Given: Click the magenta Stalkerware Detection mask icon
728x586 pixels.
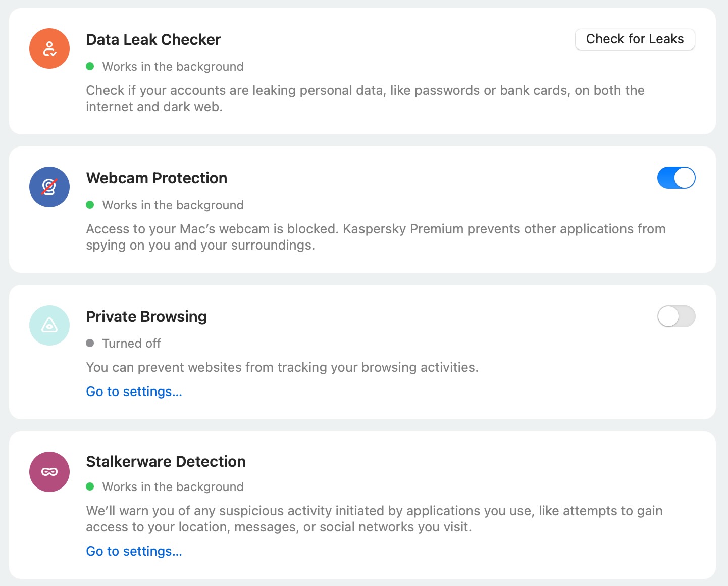Looking at the screenshot, I should [49, 472].
